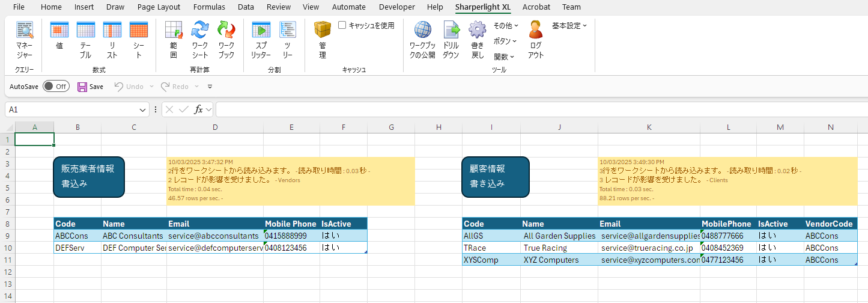868x303 pixels.
Task: Switch to the Home tab
Action: (51, 7)
